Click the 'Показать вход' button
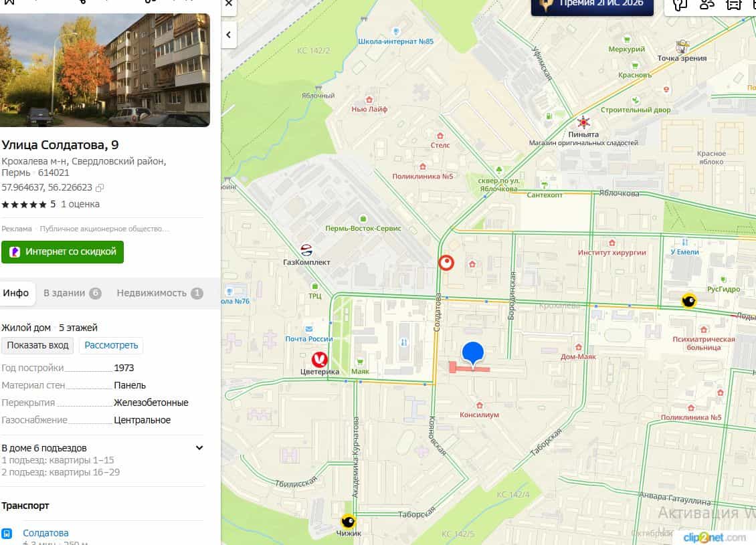The height and width of the screenshot is (545, 756). (x=37, y=345)
